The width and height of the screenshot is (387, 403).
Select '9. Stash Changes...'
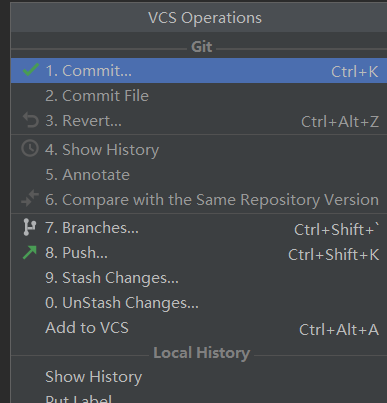pyautogui.click(x=199, y=278)
